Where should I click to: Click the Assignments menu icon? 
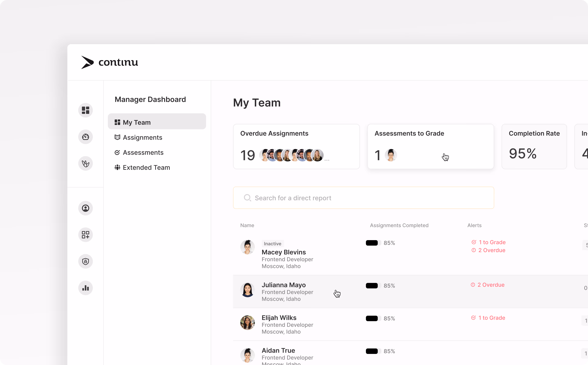pyautogui.click(x=117, y=137)
